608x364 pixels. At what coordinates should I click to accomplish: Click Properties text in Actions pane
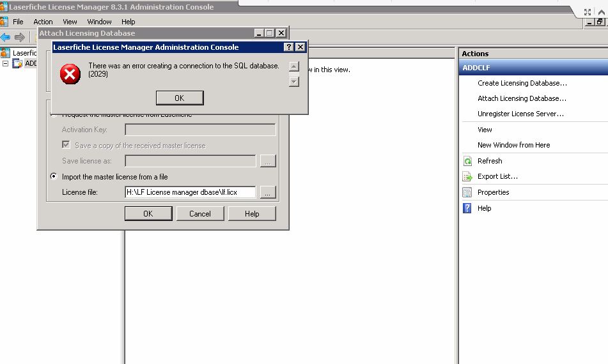pos(493,192)
